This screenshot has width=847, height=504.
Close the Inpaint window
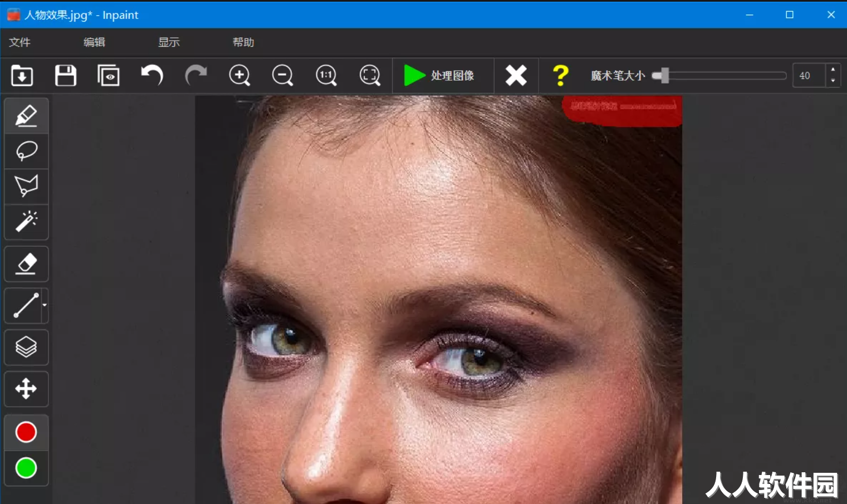831,15
